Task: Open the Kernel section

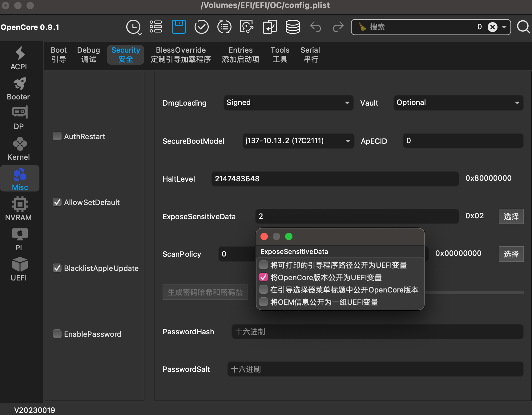Action: click(19, 149)
